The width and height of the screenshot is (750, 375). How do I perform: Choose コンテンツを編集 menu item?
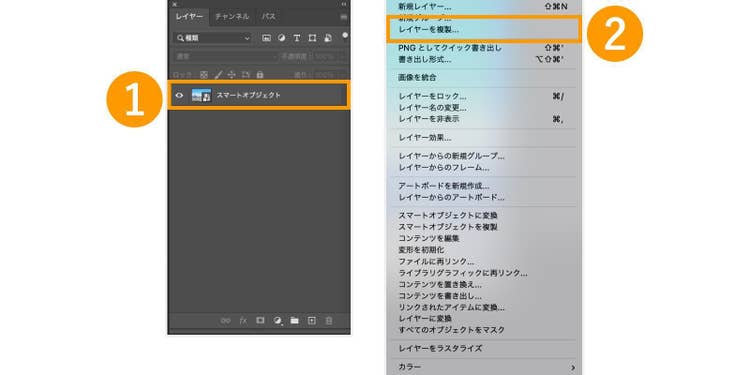click(484, 238)
